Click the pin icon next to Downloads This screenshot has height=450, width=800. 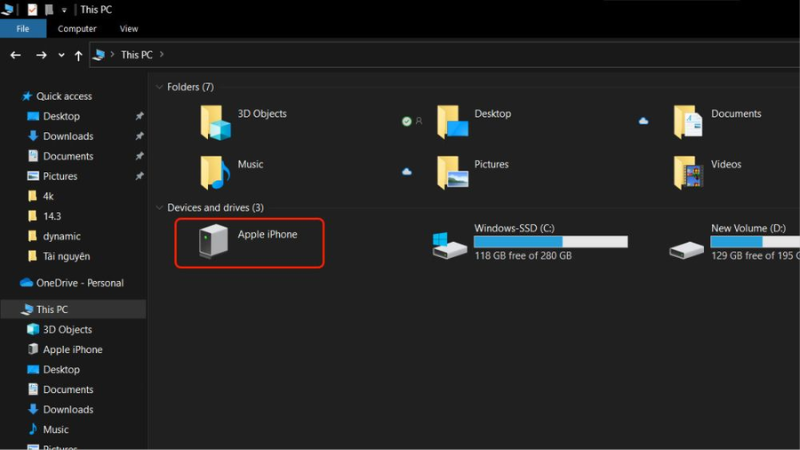(139, 136)
